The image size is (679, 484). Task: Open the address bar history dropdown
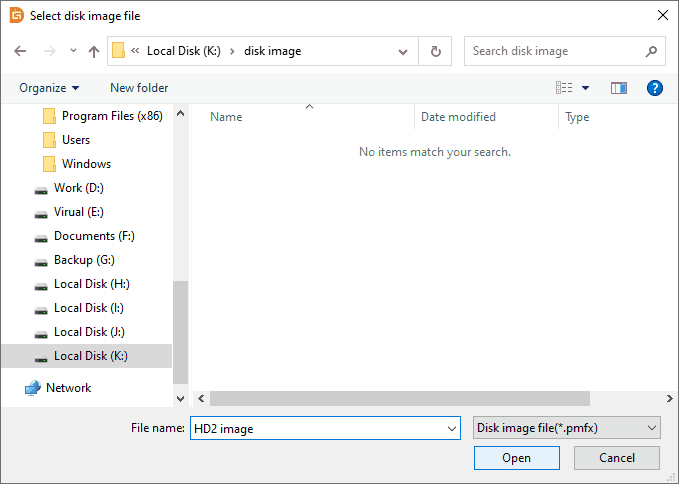pos(402,51)
